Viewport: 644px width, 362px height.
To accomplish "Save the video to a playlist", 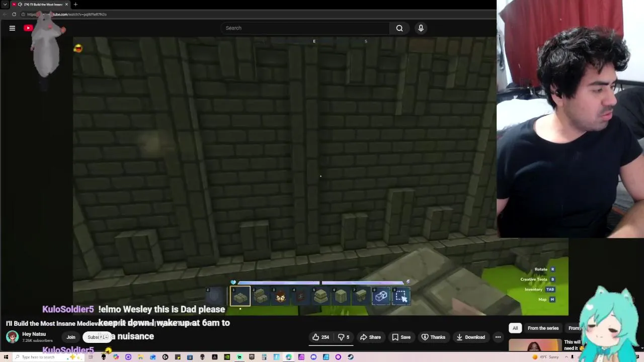I will coord(401,337).
